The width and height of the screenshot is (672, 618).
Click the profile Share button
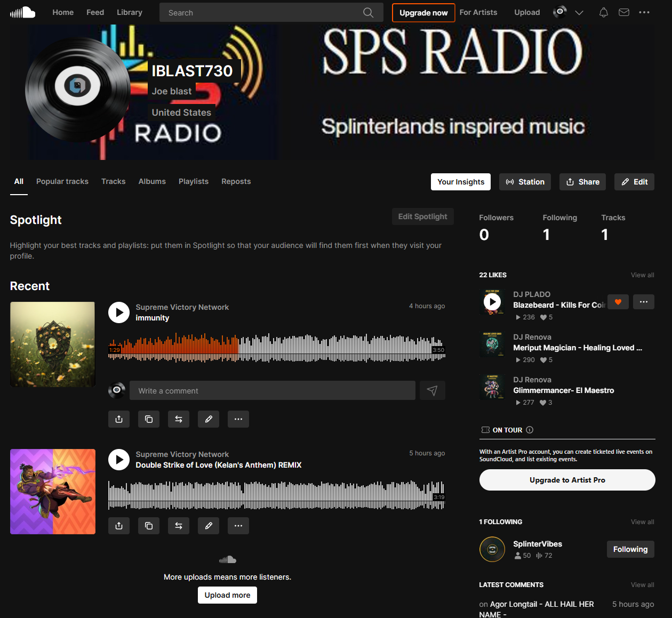583,182
